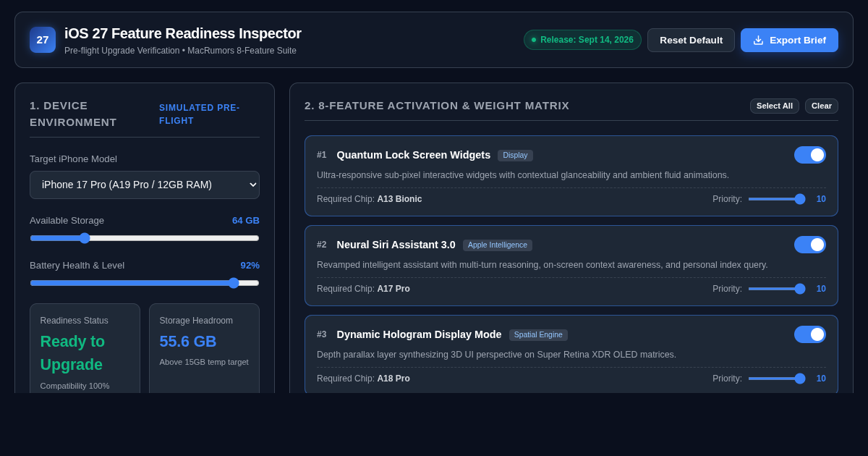Click the SIMULATED PRE-FLIGHT label

(x=200, y=114)
